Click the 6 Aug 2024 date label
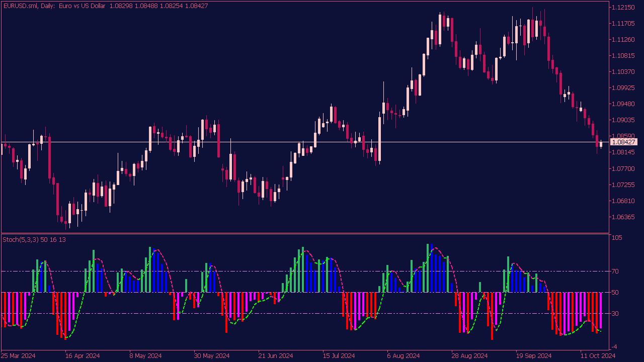644x362 pixels. (x=404, y=355)
